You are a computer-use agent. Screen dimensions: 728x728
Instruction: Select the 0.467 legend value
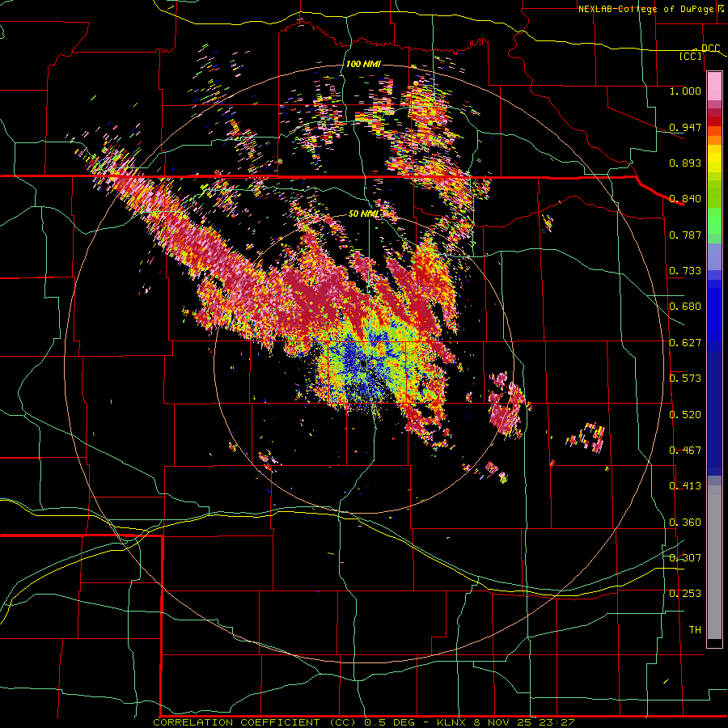[x=685, y=451]
